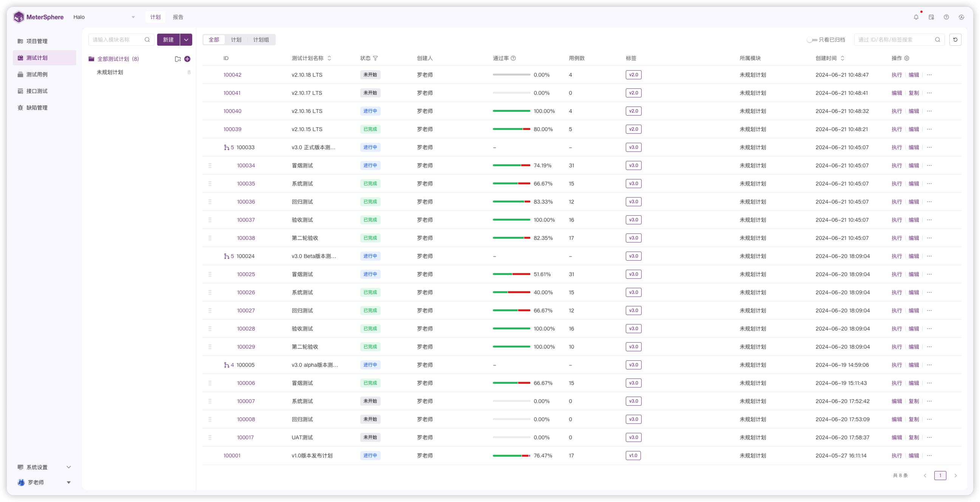This screenshot has width=980, height=502.
Task: Open the Halo project selector dropdown
Action: [104, 17]
